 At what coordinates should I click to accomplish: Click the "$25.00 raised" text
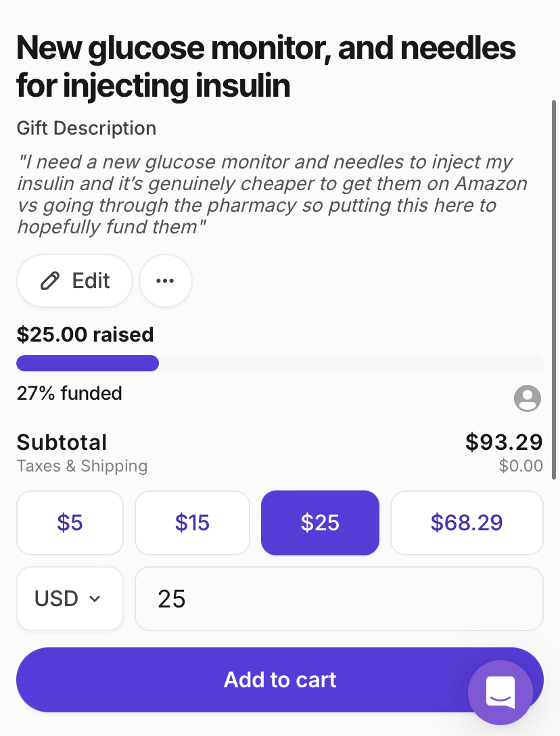85,334
